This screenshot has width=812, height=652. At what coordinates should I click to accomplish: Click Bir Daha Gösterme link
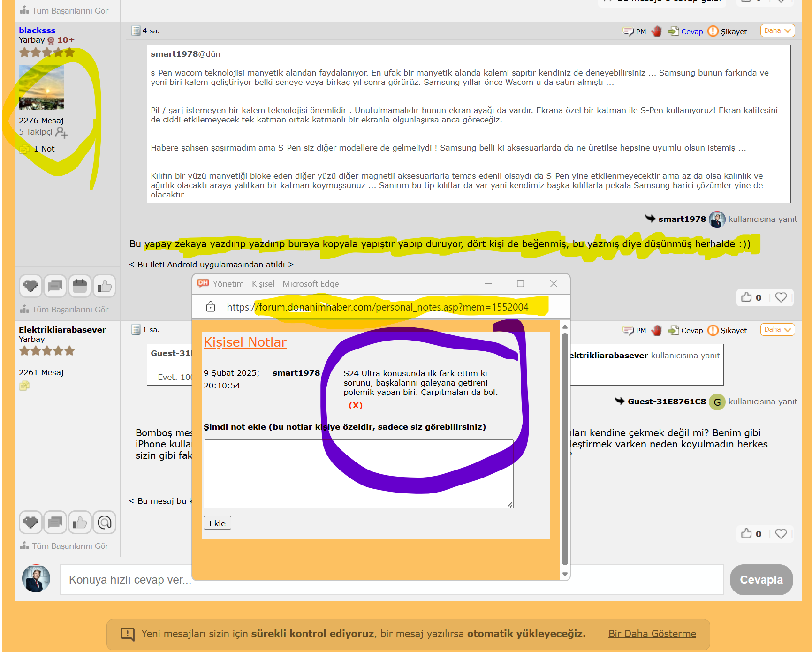652,634
